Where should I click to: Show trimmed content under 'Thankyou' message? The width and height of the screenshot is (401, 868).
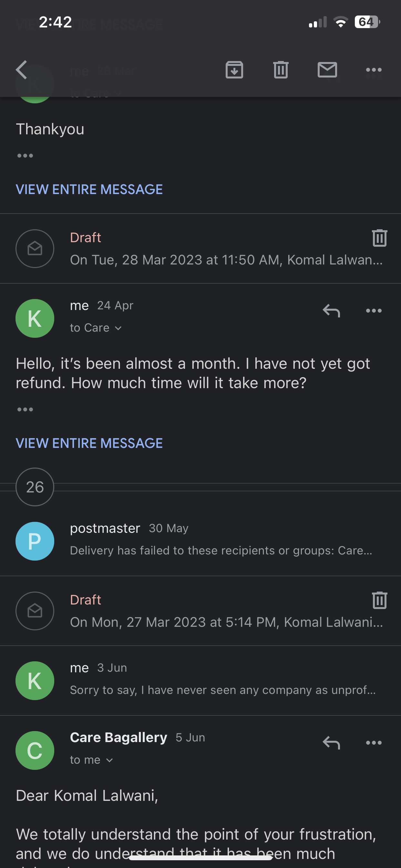[25, 156]
